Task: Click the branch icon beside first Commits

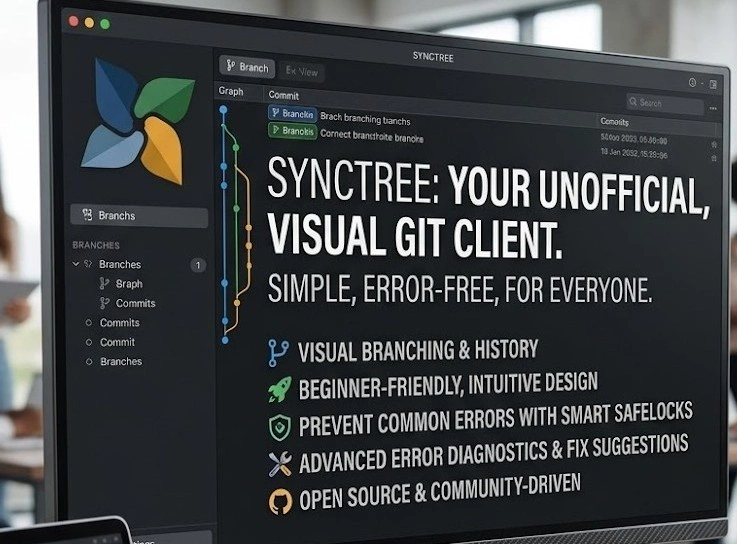Action: (x=104, y=303)
